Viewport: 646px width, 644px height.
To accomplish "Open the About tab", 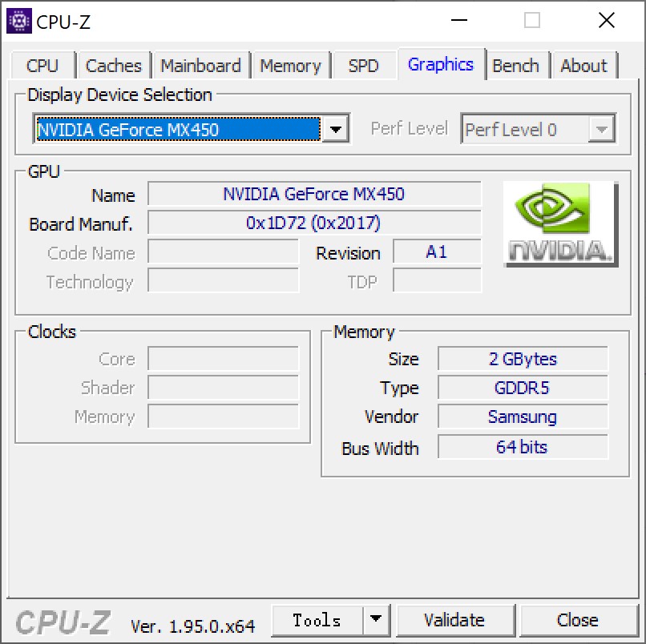I will click(584, 66).
